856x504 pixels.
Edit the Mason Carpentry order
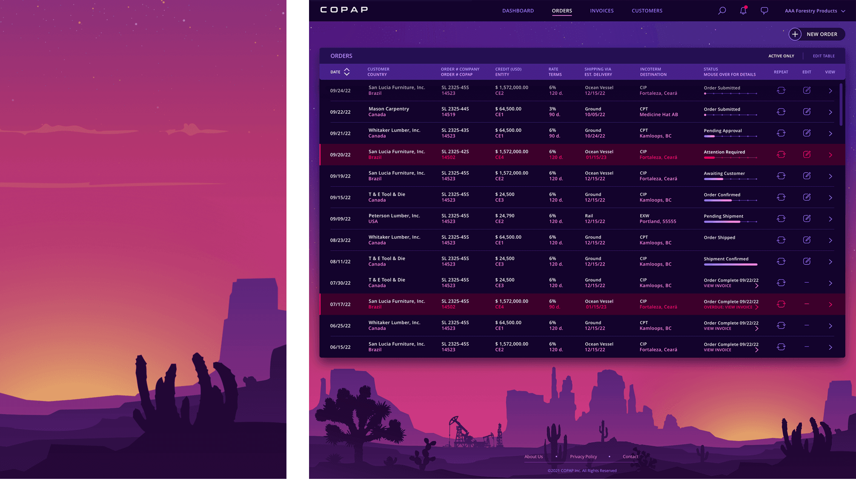(807, 112)
